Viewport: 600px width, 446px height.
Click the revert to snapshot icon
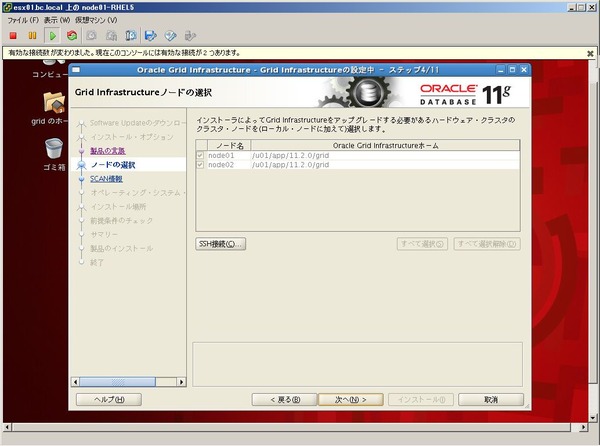[x=111, y=36]
